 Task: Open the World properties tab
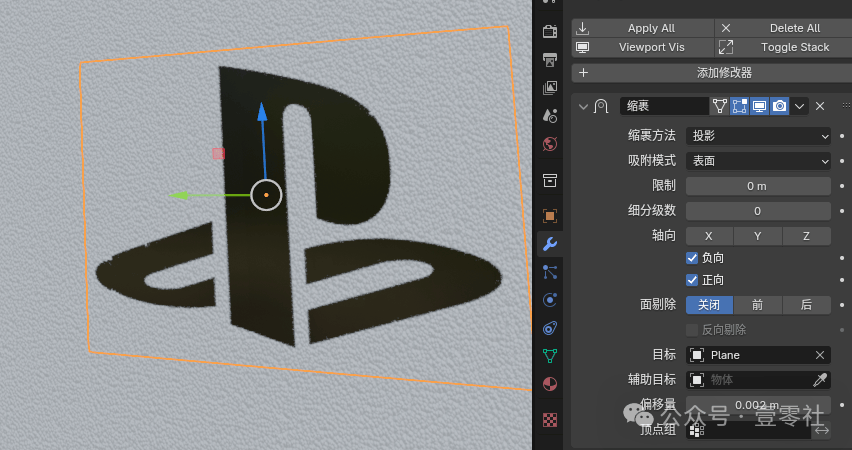pyautogui.click(x=549, y=144)
